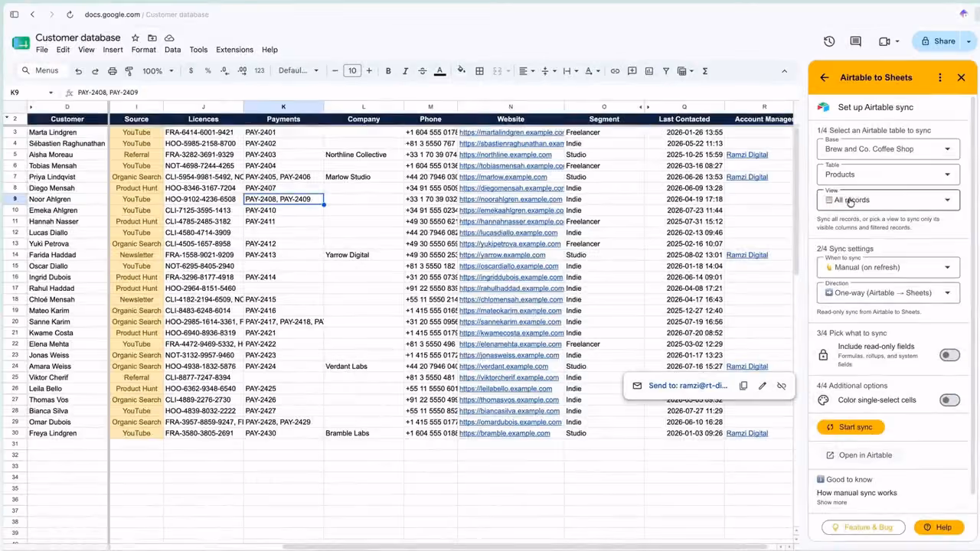Open the Format menu
The height and width of the screenshot is (551, 980).
pos(143,50)
